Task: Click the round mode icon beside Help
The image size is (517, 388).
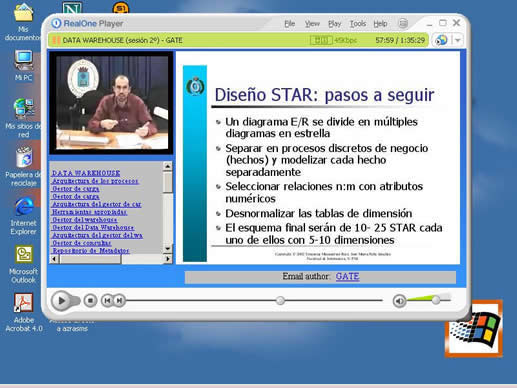Action: click(403, 23)
